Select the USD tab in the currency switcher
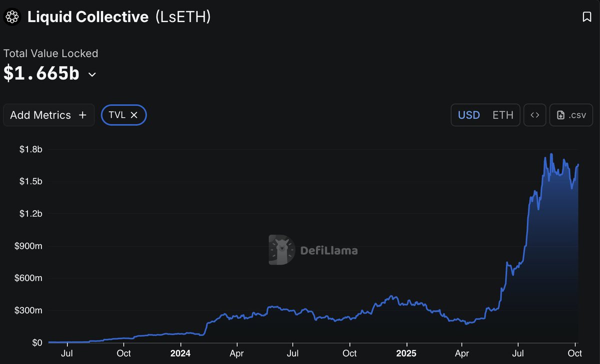This screenshot has width=600, height=364. (x=468, y=114)
